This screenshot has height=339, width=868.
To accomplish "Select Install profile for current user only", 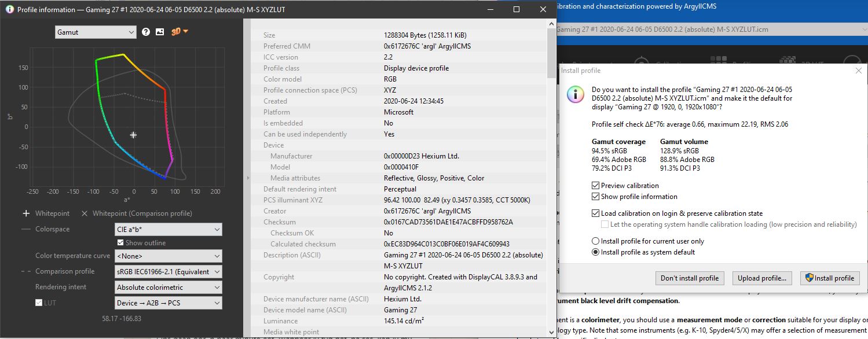I will click(x=595, y=241).
